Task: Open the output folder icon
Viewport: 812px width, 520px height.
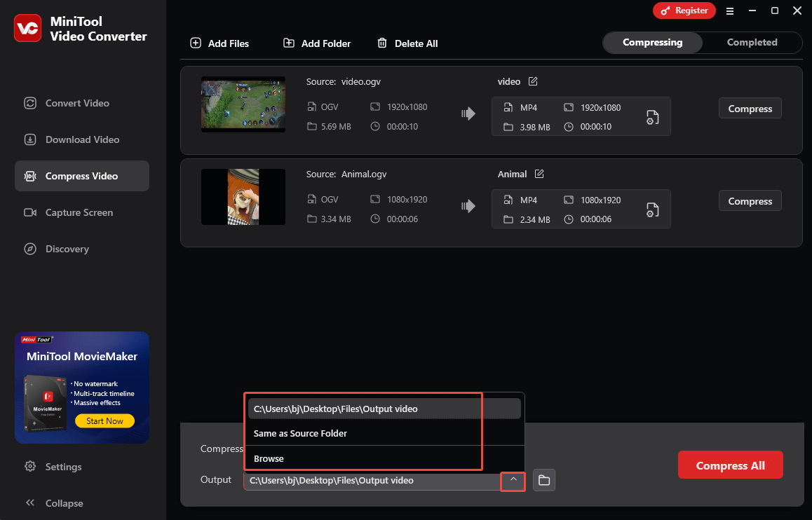Action: [543, 480]
